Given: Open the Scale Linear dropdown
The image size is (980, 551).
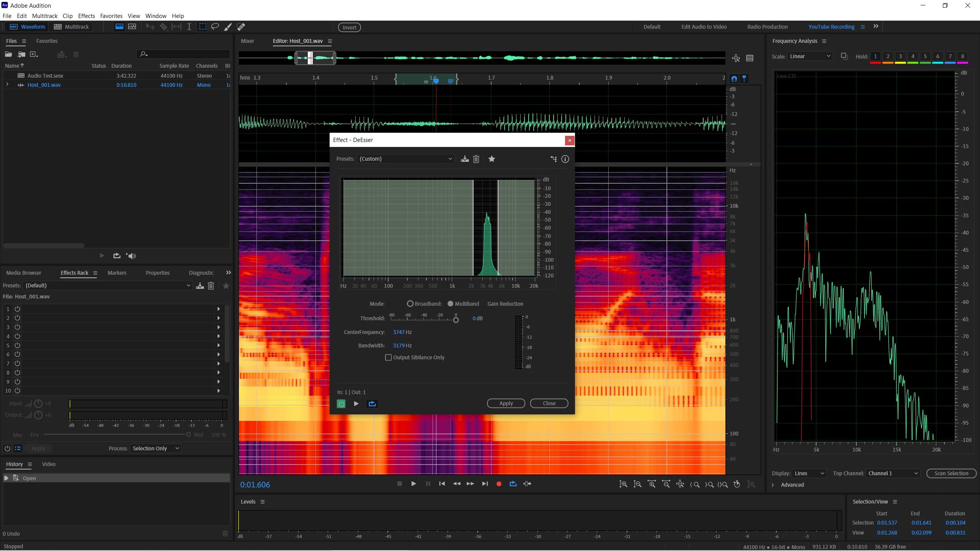Looking at the screenshot, I should tap(810, 56).
